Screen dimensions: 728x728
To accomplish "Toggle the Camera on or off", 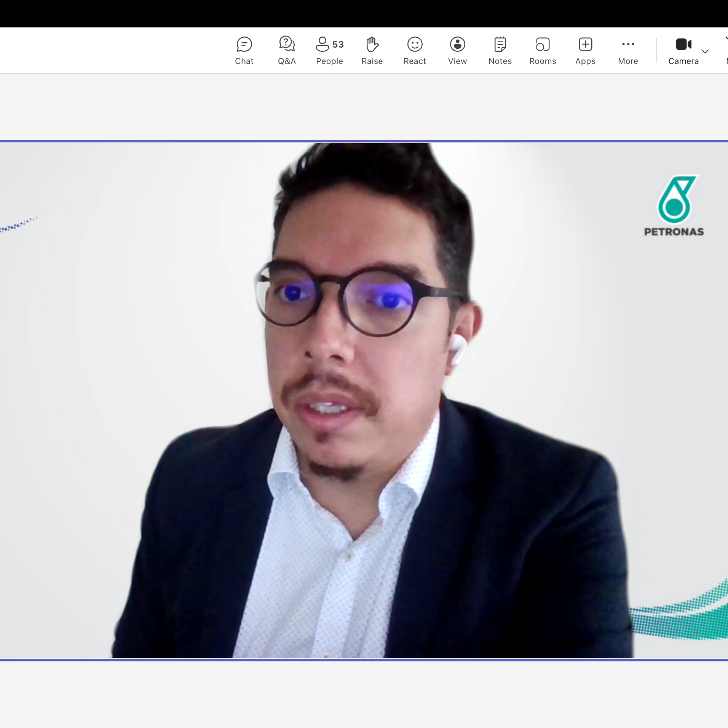I will click(x=683, y=45).
